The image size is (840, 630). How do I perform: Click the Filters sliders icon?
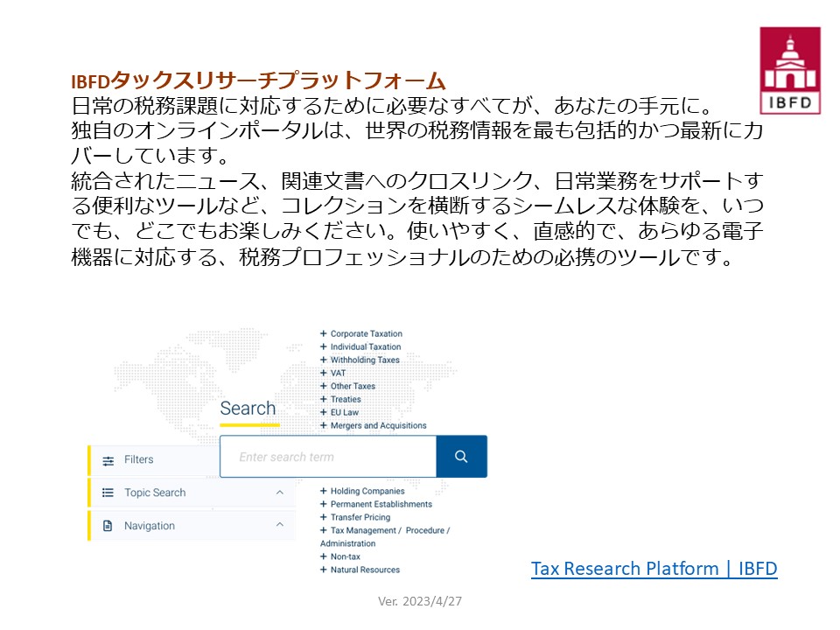(108, 461)
